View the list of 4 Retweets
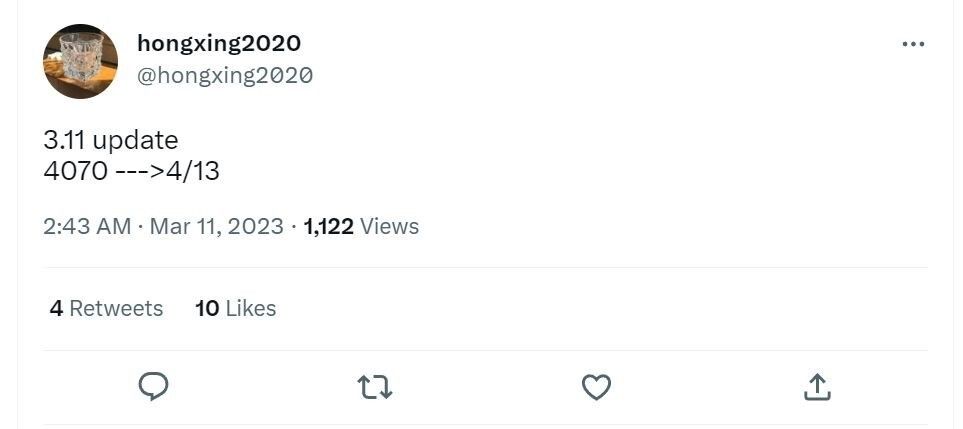 [106, 308]
